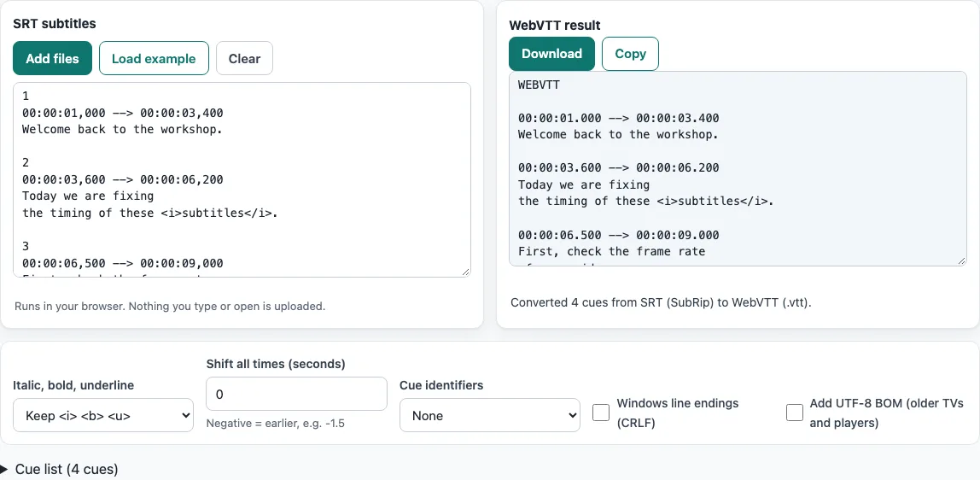The height and width of the screenshot is (480, 980).
Task: Click '00:00:01,000 --> 00:00:03,400' SRT timestamp
Action: point(123,113)
